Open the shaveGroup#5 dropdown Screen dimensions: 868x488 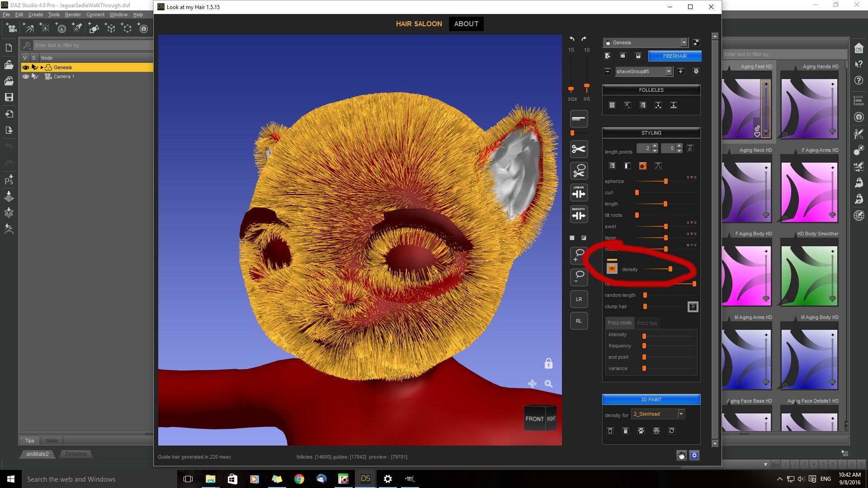point(668,71)
